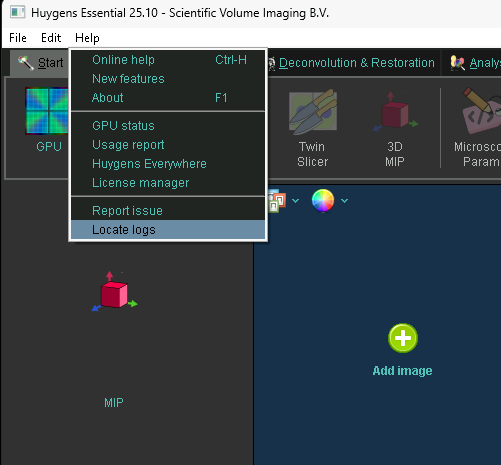
Task: Open Microscopic Parameters pencil icon
Action: pyautogui.click(x=481, y=110)
